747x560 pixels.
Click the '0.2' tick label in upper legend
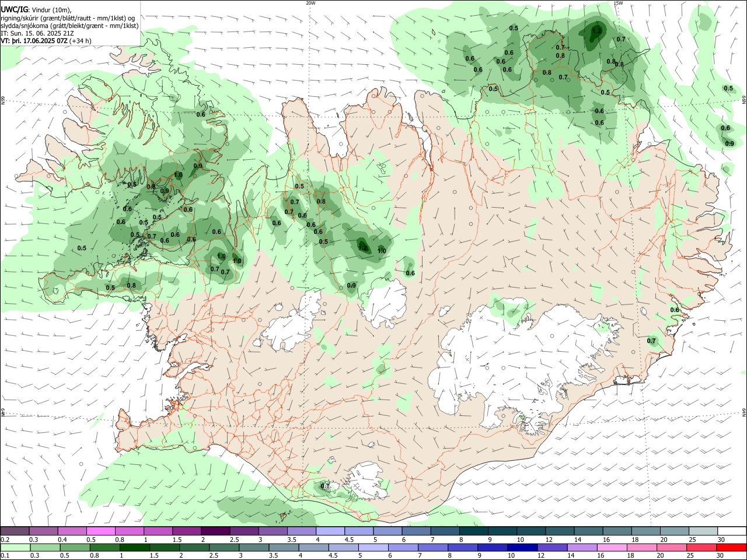(5, 540)
